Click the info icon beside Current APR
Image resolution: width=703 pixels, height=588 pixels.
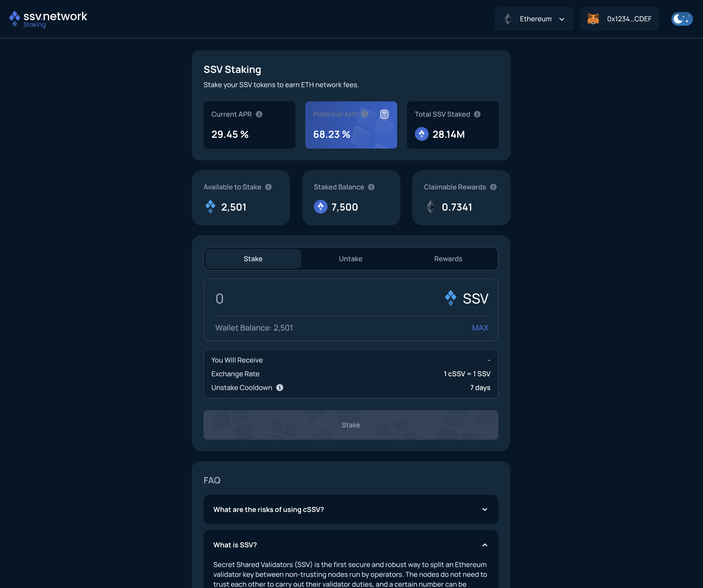pyautogui.click(x=259, y=114)
